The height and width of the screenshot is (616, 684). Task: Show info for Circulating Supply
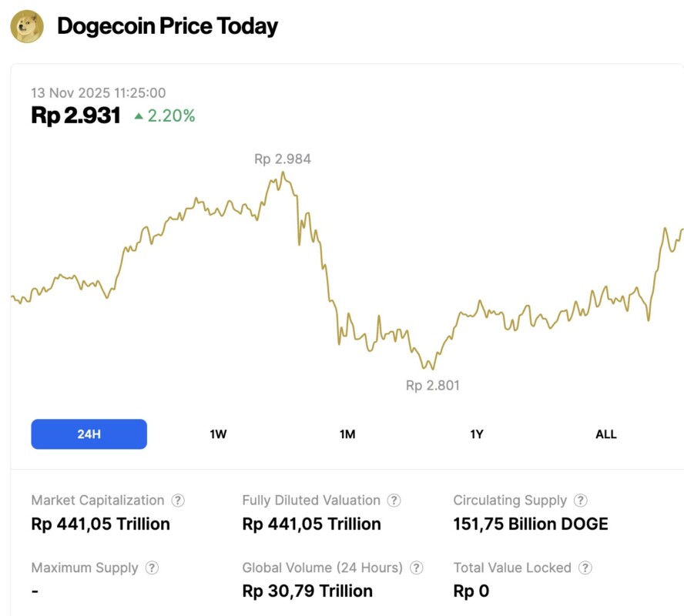point(581,500)
